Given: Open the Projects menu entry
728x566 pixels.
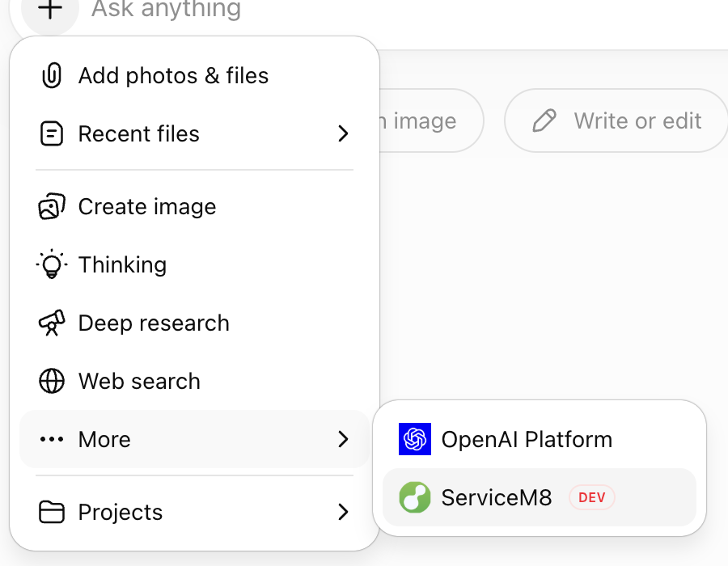Looking at the screenshot, I should click(194, 512).
